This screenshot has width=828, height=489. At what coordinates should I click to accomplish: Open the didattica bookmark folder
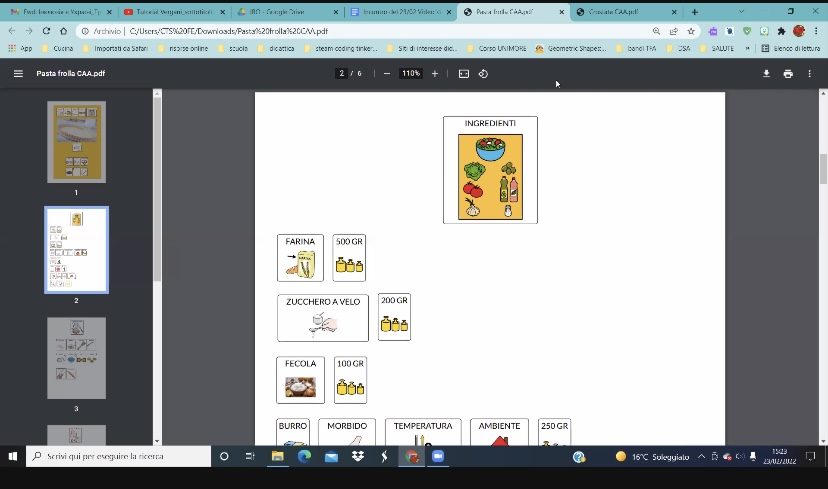[x=276, y=48]
